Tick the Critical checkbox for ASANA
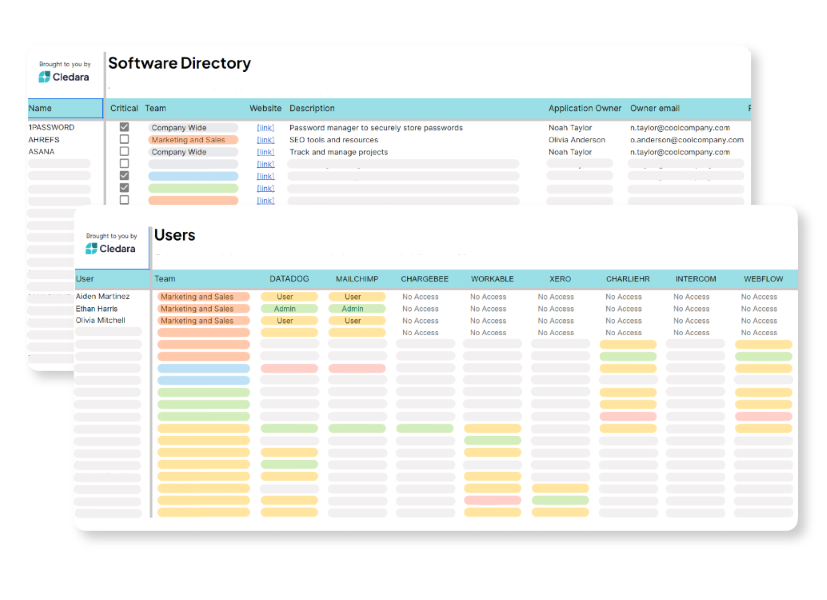The height and width of the screenshot is (600, 827). click(x=124, y=152)
